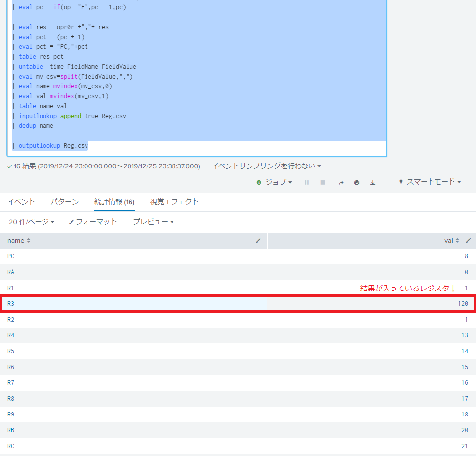This screenshot has width=476, height=456.
Task: Click the R7 row name
Action: click(x=11, y=382)
